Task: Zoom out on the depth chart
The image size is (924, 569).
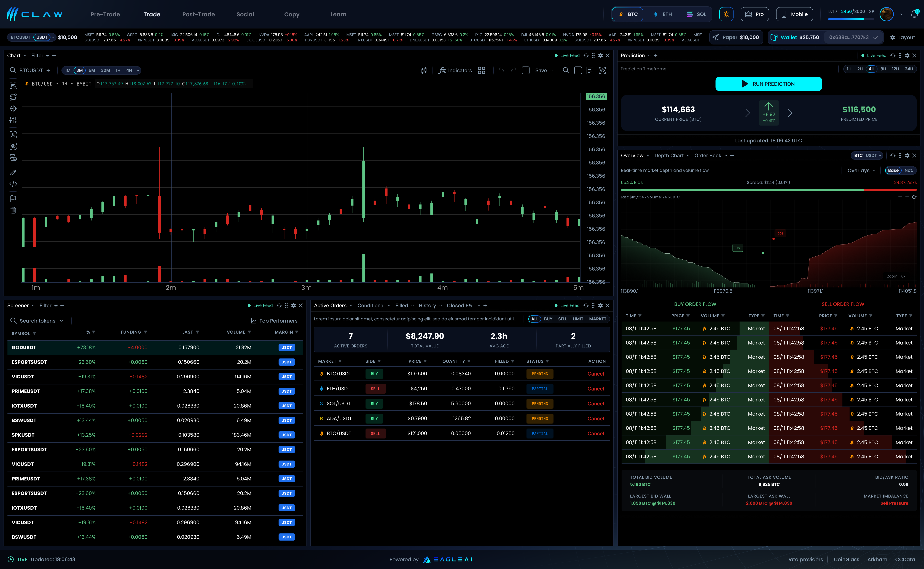Action: tap(907, 197)
